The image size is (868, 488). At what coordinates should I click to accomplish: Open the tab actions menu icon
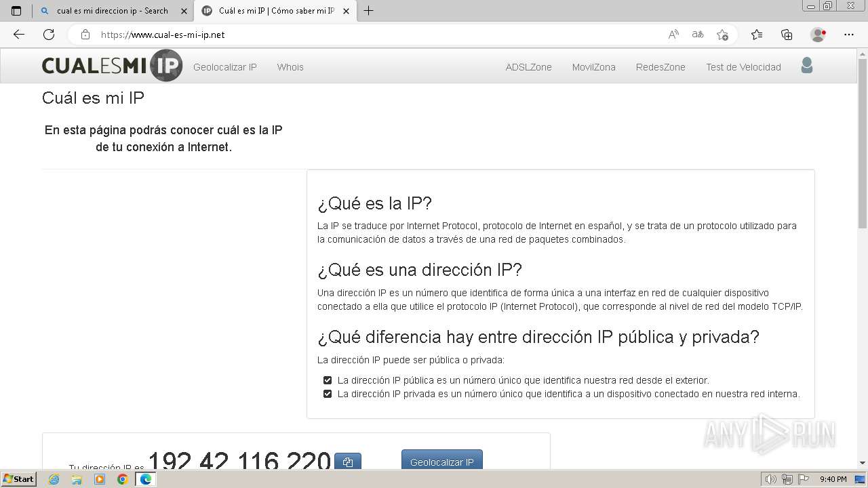tap(16, 11)
